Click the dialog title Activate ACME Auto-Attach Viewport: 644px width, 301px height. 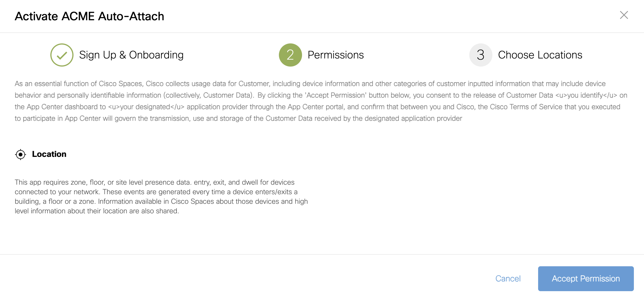89,16
